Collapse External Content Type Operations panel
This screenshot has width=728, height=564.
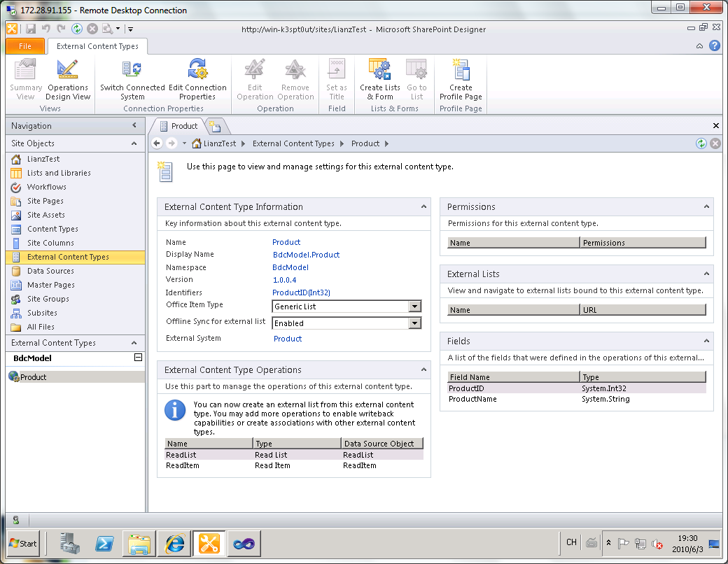(423, 369)
